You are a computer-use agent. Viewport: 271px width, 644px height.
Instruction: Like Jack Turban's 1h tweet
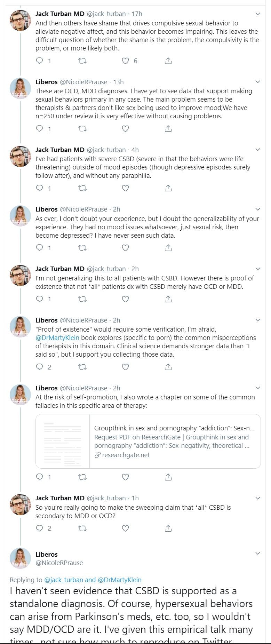point(125,528)
